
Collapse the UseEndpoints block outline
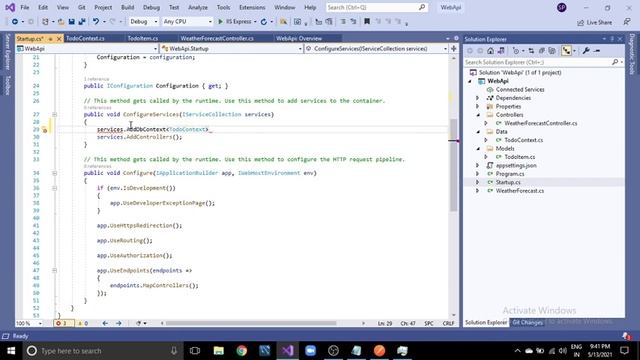click(x=54, y=271)
